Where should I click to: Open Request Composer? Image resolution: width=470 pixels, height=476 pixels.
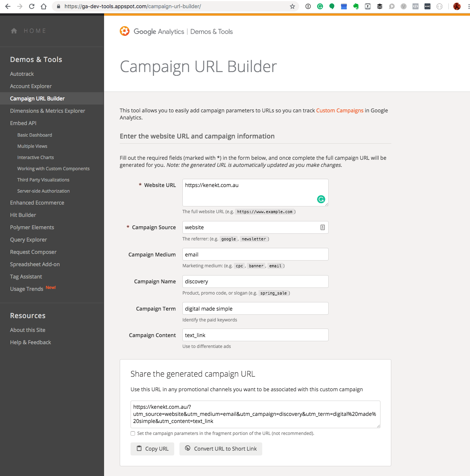pos(33,252)
